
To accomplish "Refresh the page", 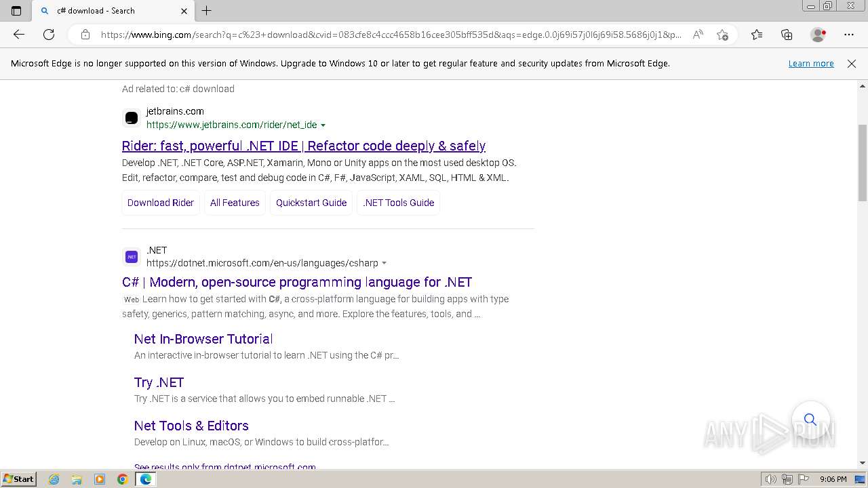I will [49, 35].
